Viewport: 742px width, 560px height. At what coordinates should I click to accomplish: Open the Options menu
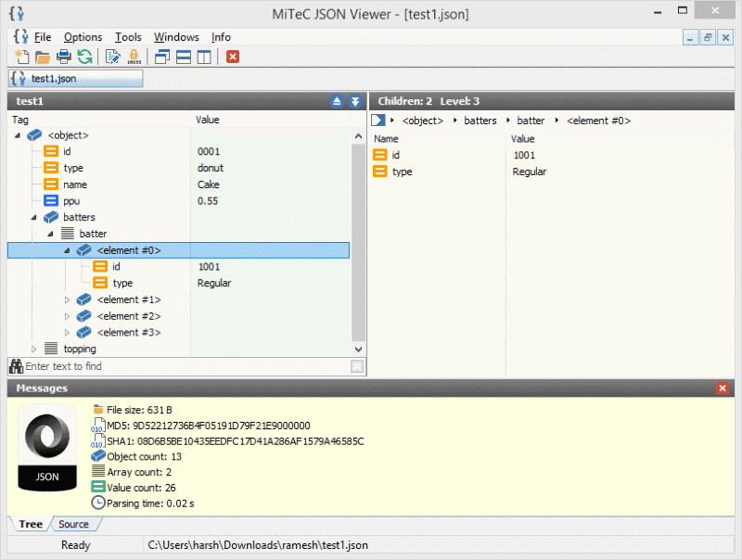(x=83, y=37)
